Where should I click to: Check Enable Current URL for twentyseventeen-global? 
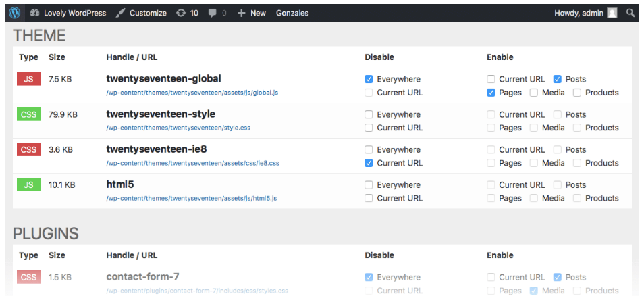pos(491,79)
